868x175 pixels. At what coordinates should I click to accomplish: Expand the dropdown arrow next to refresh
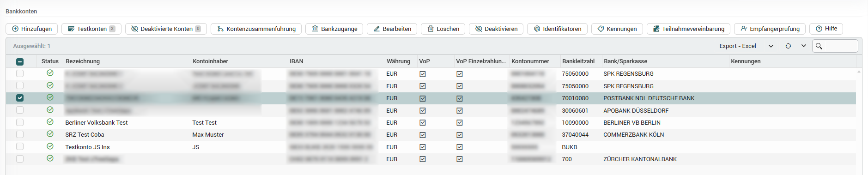[x=804, y=46]
